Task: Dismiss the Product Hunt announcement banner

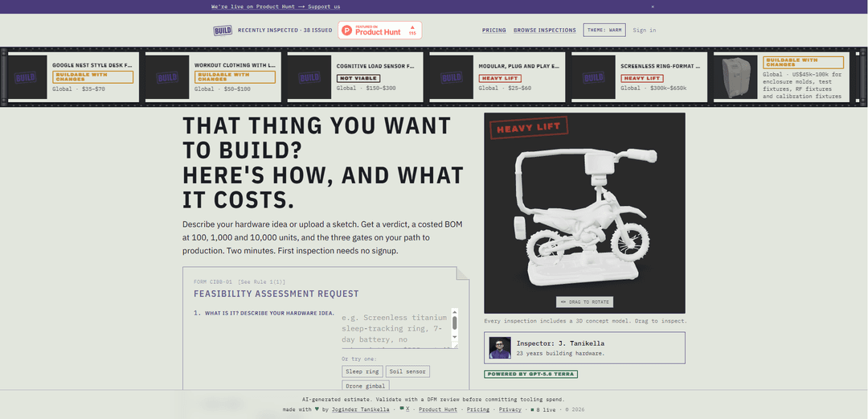Action: (x=653, y=6)
